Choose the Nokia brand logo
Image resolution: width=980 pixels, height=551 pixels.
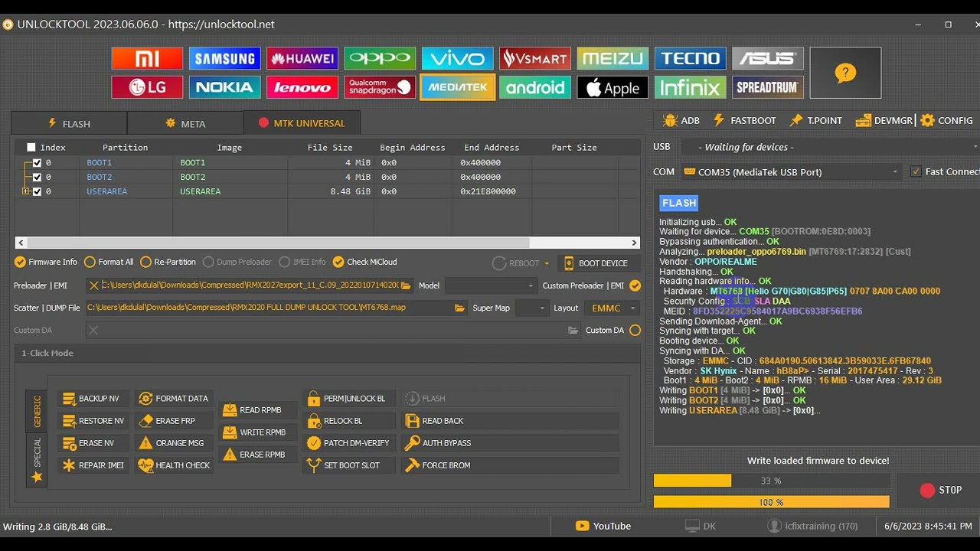click(225, 87)
